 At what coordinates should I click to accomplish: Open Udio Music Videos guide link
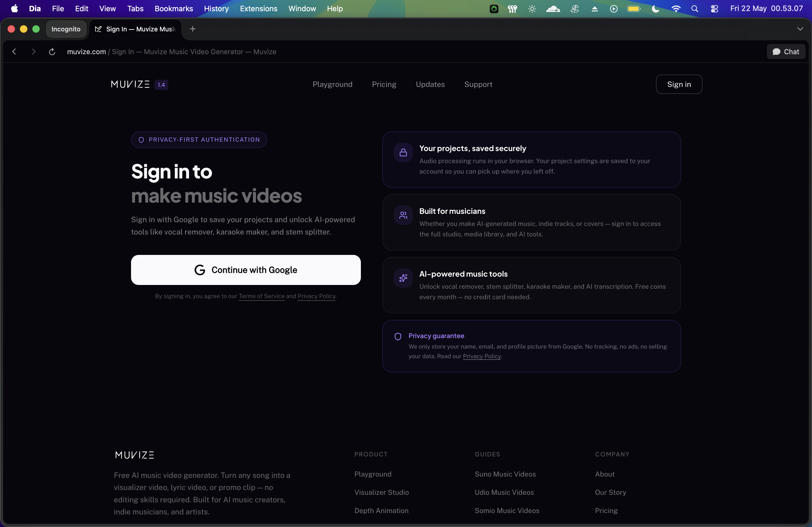pyautogui.click(x=504, y=492)
